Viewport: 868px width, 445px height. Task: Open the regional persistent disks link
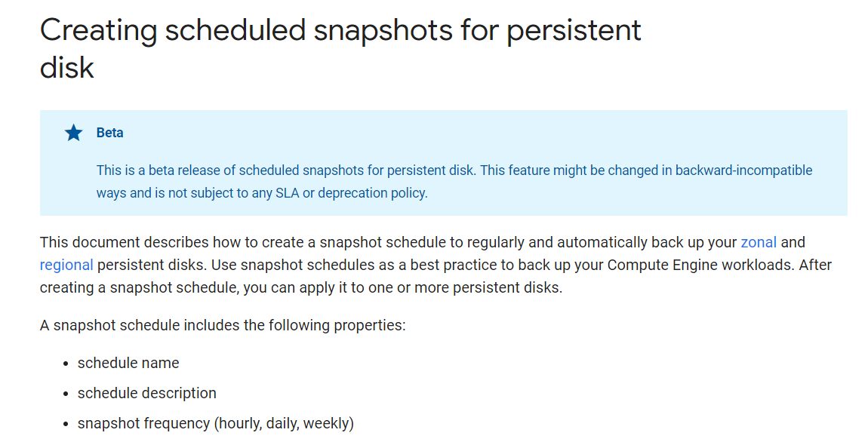tap(66, 265)
